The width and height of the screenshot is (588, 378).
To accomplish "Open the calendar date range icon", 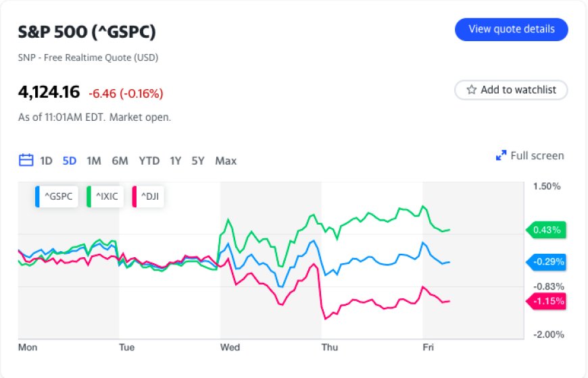I will (x=26, y=161).
